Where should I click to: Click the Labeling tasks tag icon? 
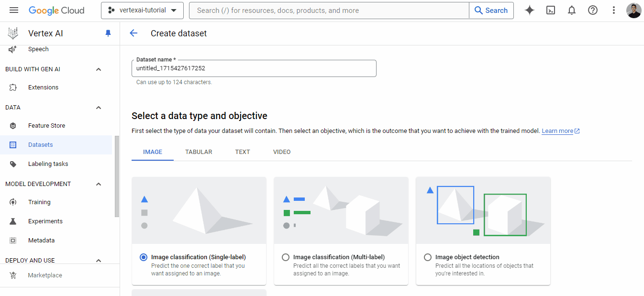(13, 164)
